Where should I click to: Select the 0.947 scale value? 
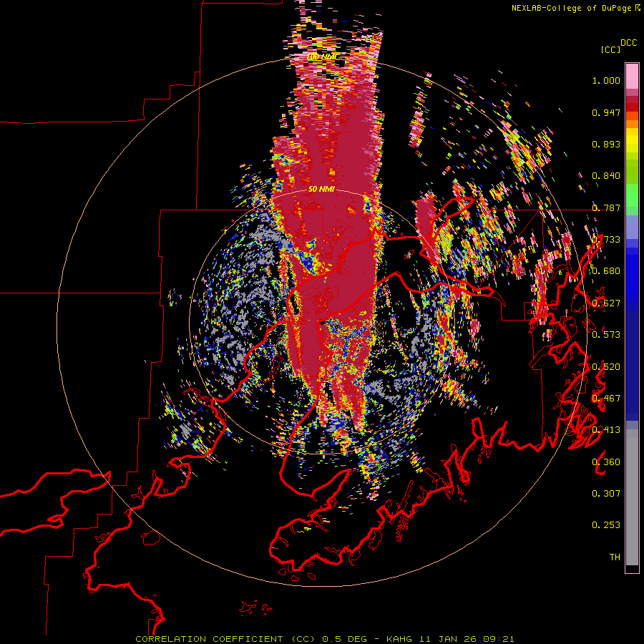[606, 112]
